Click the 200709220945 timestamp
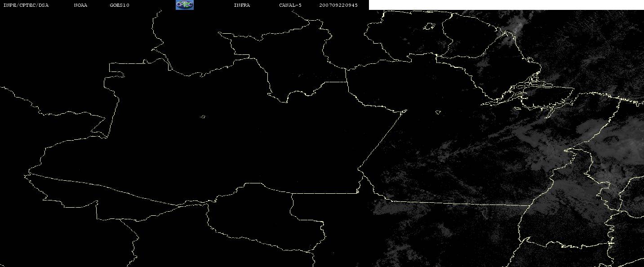 pyautogui.click(x=339, y=5)
